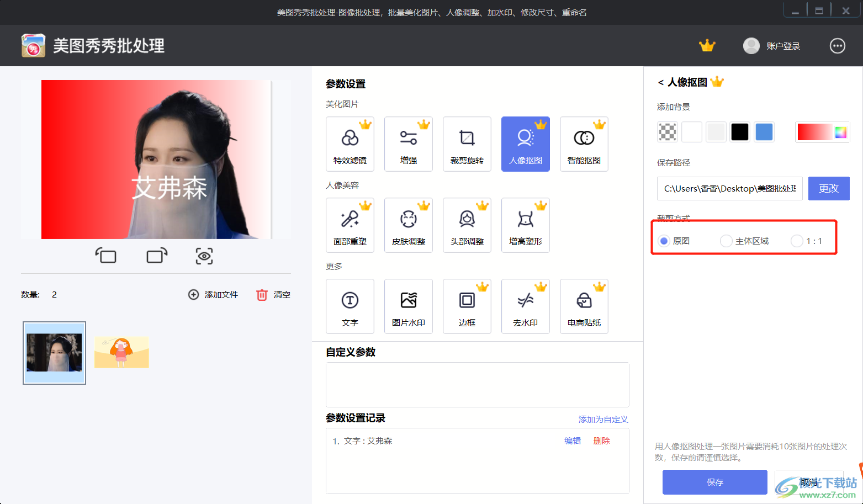Click the 账户登录 login text

click(783, 46)
